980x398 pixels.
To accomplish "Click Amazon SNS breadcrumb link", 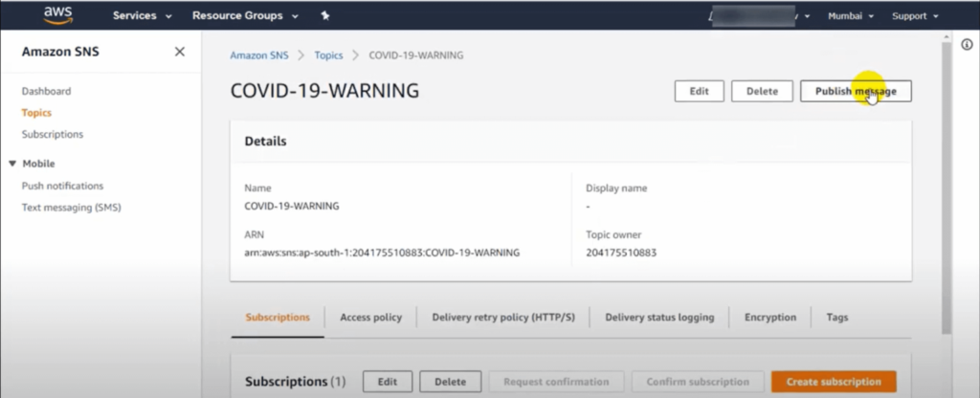I will 259,55.
